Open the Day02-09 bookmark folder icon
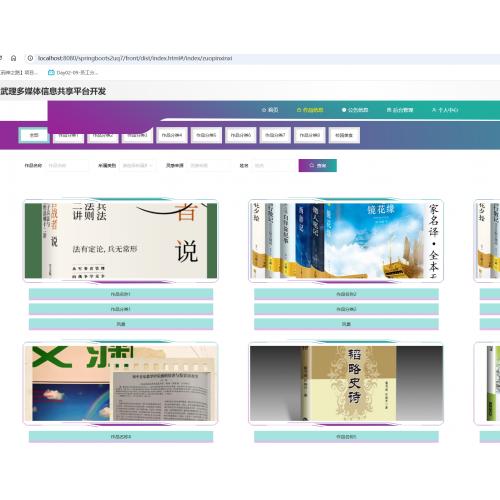 (x=51, y=72)
